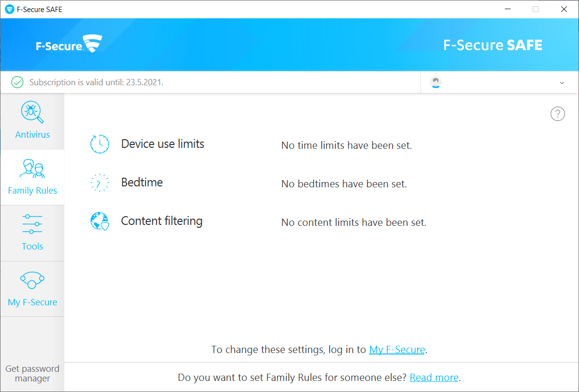This screenshot has height=392, width=579.
Task: Click the green subscription status checkmark
Action: (17, 82)
